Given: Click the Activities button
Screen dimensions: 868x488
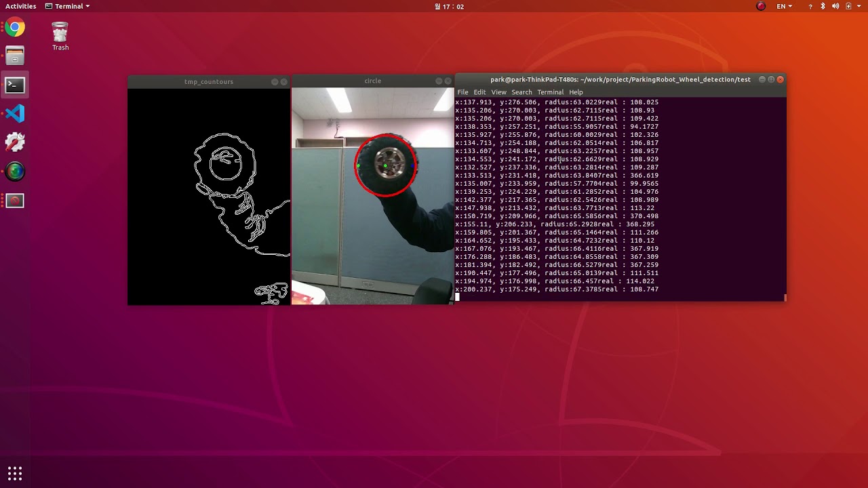Looking at the screenshot, I should [x=21, y=6].
